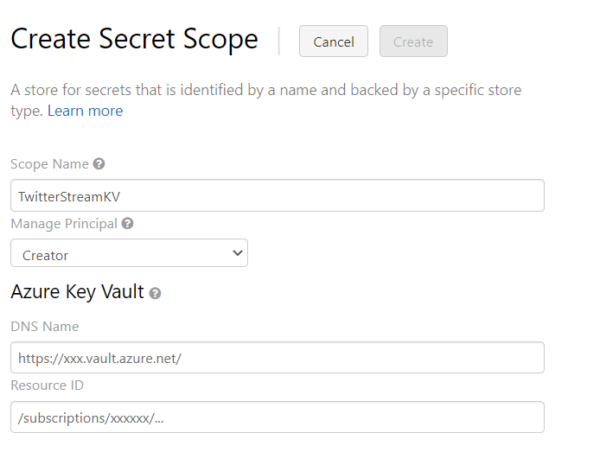Open the Learn more link
The image size is (600, 465).
tap(85, 111)
